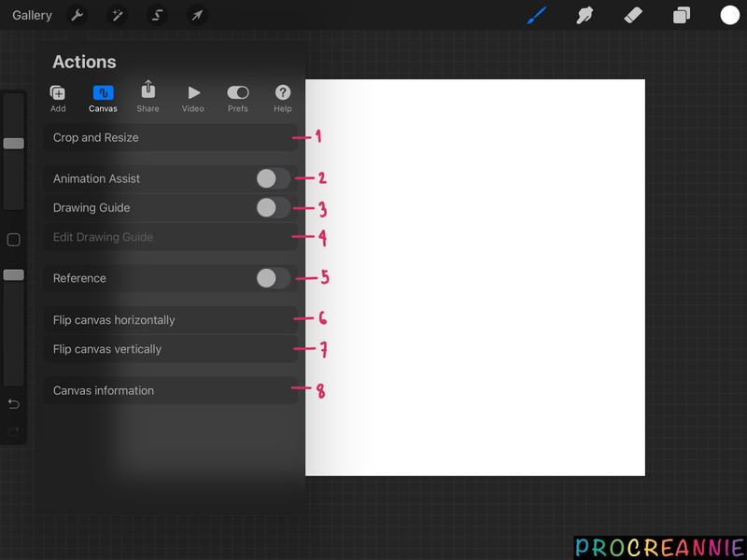Select the Brush tool

pyautogui.click(x=537, y=15)
